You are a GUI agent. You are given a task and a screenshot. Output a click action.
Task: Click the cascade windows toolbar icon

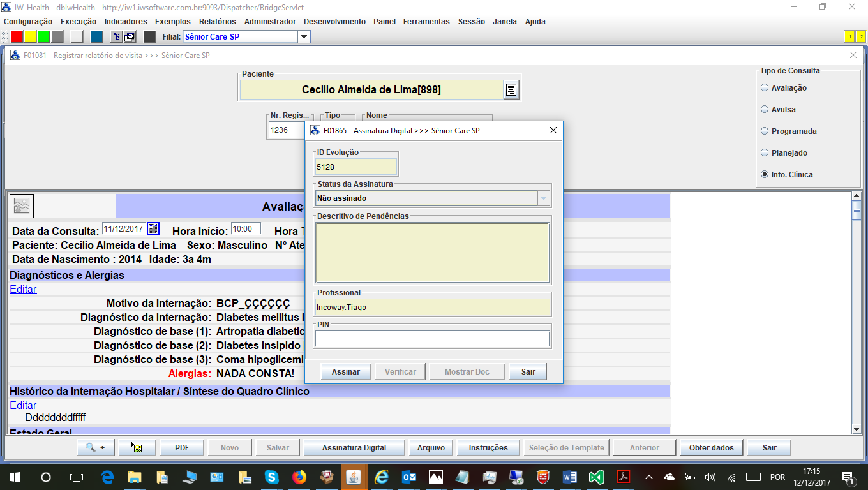130,37
